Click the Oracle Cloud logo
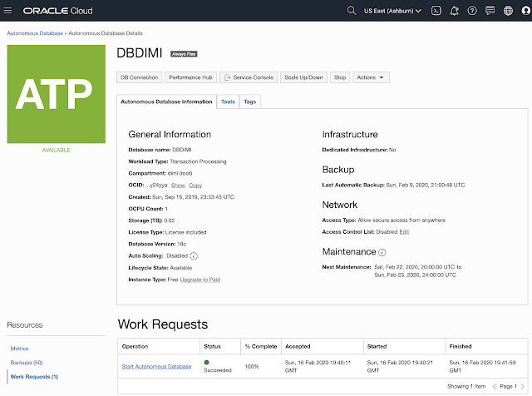The image size is (532, 396). [57, 11]
